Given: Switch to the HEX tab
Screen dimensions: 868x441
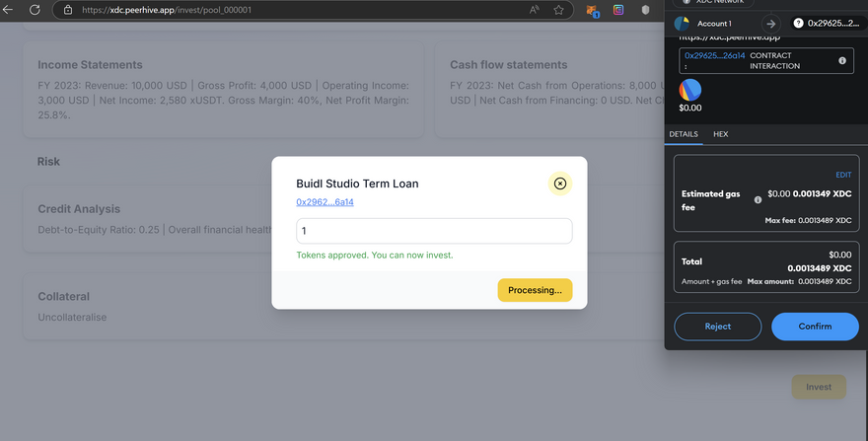Looking at the screenshot, I should (x=720, y=134).
